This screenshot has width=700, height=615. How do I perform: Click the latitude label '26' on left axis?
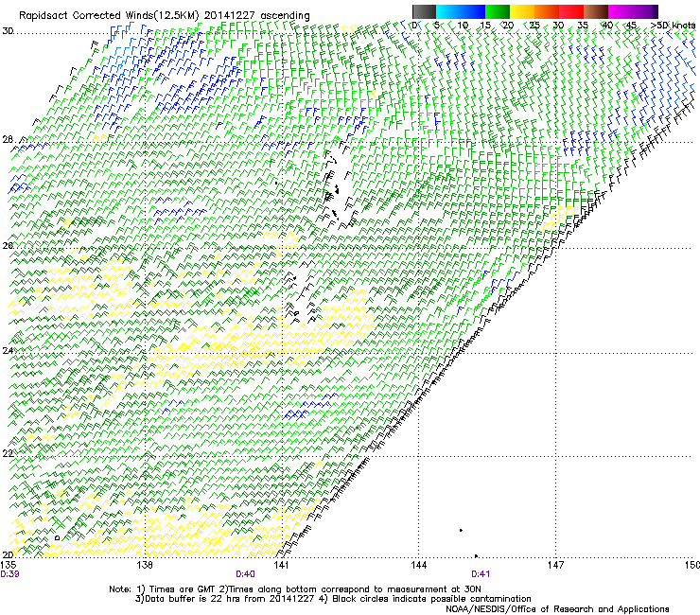8,246
